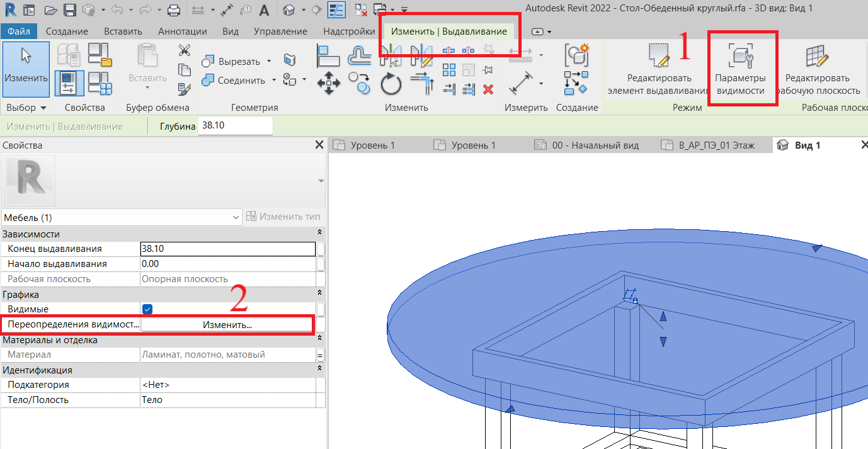Click the red Delete X icon
Screen dimensions: 868x449
point(488,89)
